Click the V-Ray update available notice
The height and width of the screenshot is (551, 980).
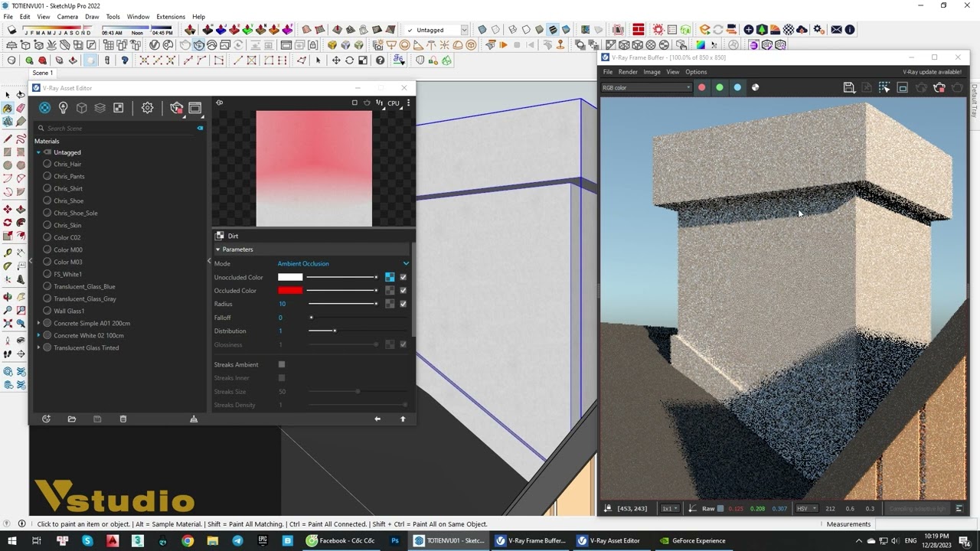[x=932, y=72]
